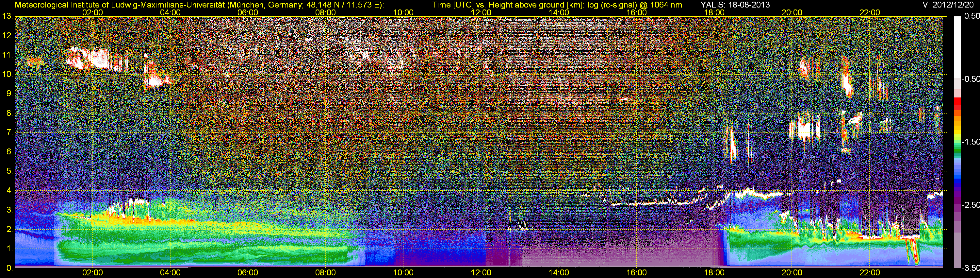Click 22:00 on the top time axis
The height and width of the screenshot is (278, 980).
click(x=870, y=12)
